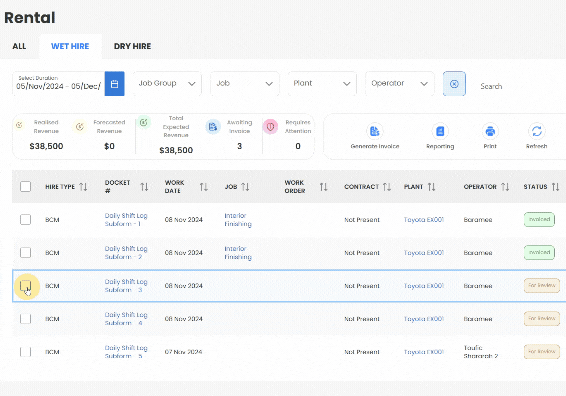Click the $38,500 Realised Revenue value
Image resolution: width=566 pixels, height=396 pixels.
[x=46, y=146]
